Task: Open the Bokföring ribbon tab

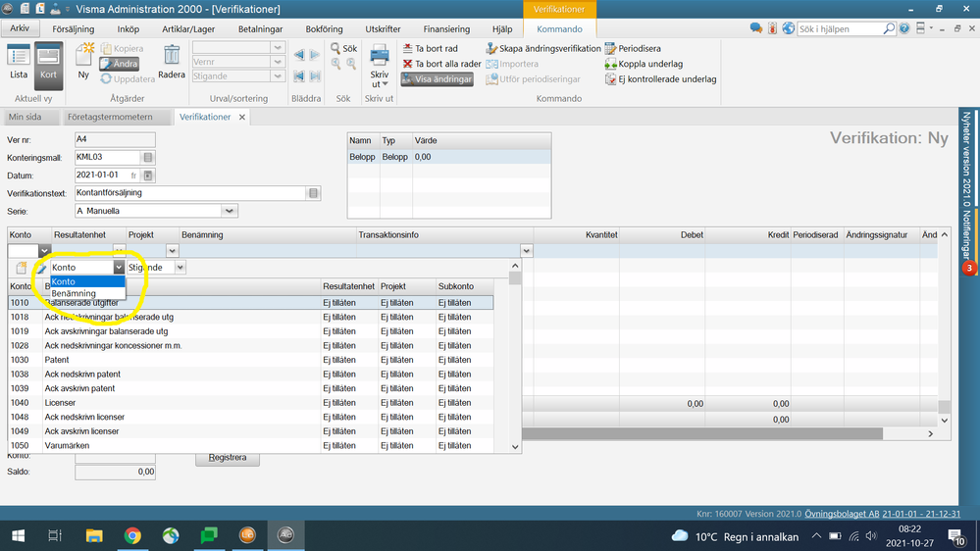Action: tap(324, 29)
